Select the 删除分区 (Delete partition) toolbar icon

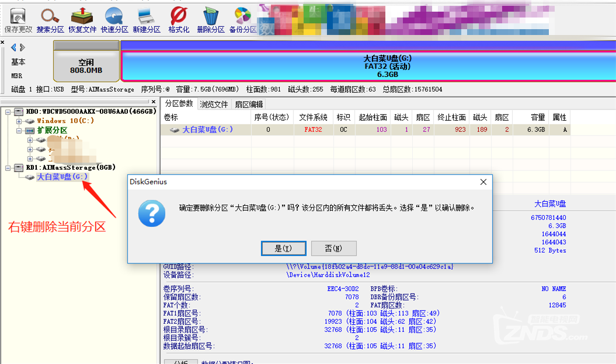click(211, 20)
